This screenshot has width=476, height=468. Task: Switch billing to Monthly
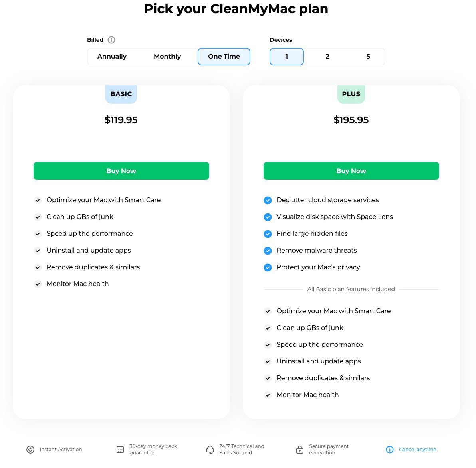(167, 57)
